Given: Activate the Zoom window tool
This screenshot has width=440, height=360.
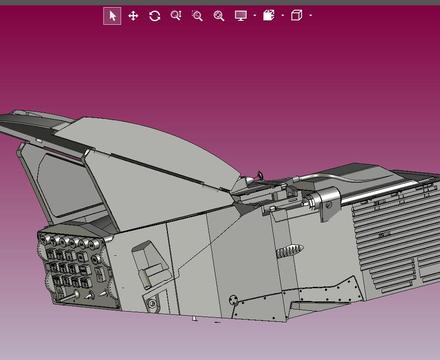Looking at the screenshot, I should point(197,16).
